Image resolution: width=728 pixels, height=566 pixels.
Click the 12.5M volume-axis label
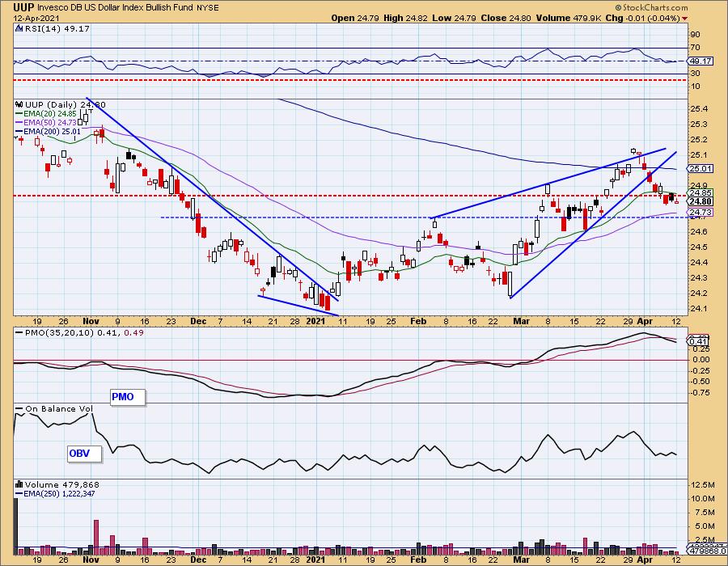(702, 485)
